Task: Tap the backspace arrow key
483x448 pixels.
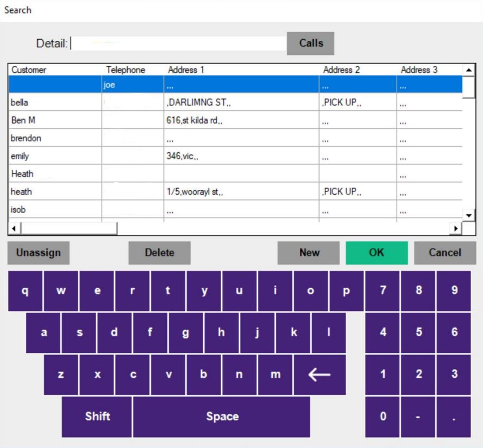Action: click(x=320, y=375)
